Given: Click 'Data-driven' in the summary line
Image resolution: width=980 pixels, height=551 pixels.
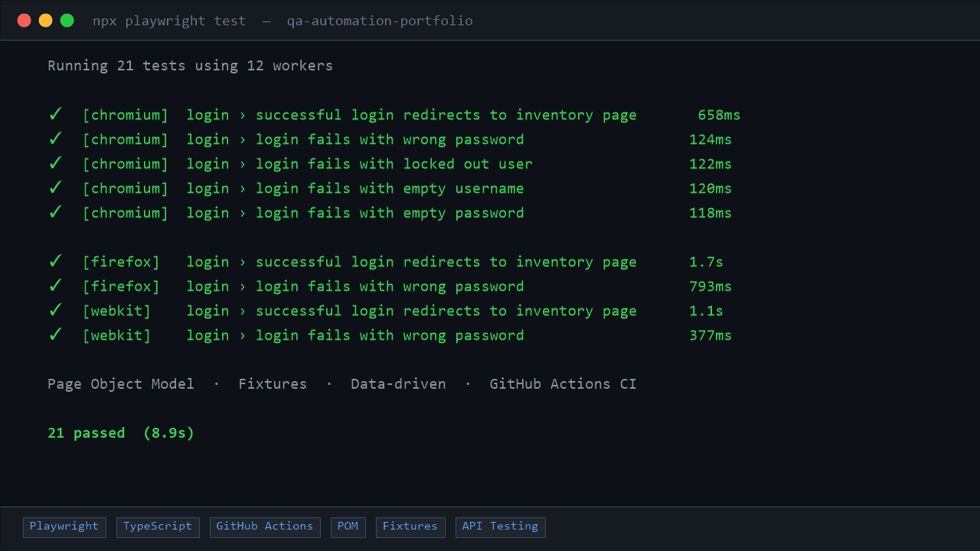Looking at the screenshot, I should (398, 384).
